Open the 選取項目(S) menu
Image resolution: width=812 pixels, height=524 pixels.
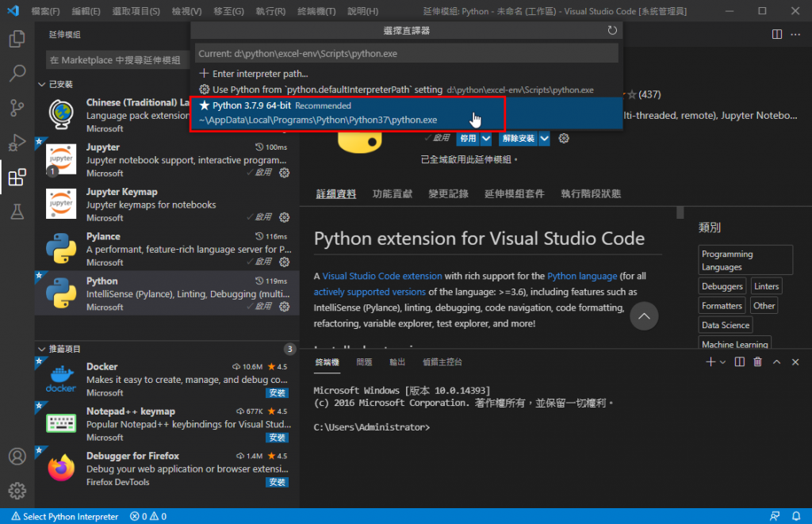point(136,11)
